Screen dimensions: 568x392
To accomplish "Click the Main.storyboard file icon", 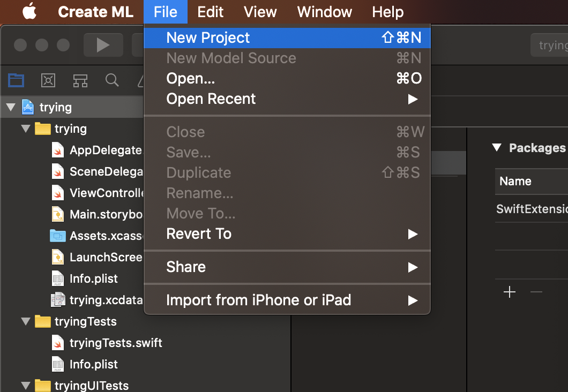I will 58,214.
